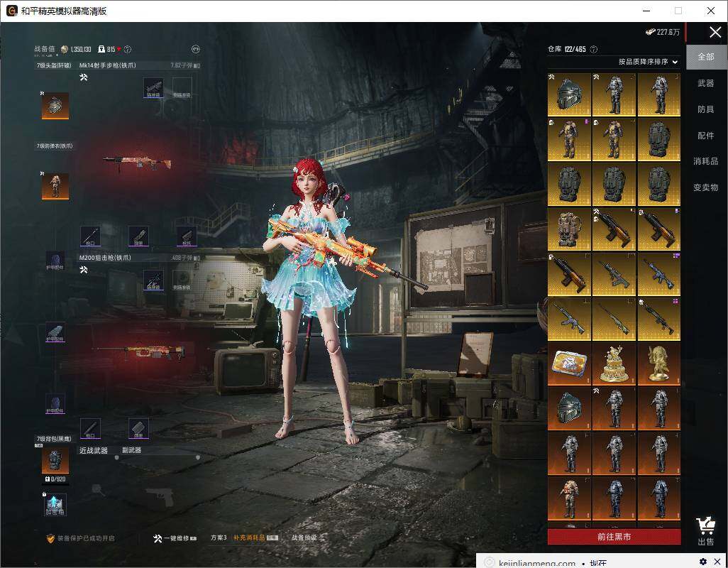Open the M200 magazine attachment slot
The width and height of the screenshot is (728, 568).
tap(138, 428)
